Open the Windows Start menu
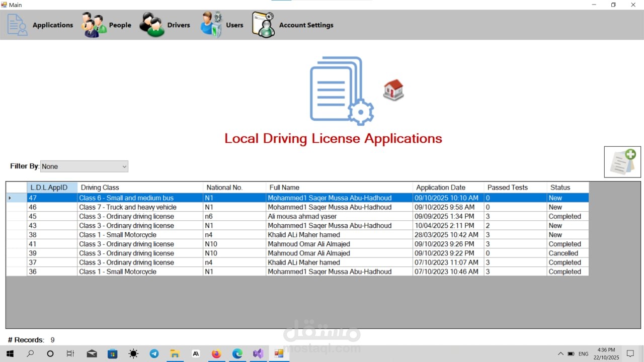644x362 pixels. 10,353
